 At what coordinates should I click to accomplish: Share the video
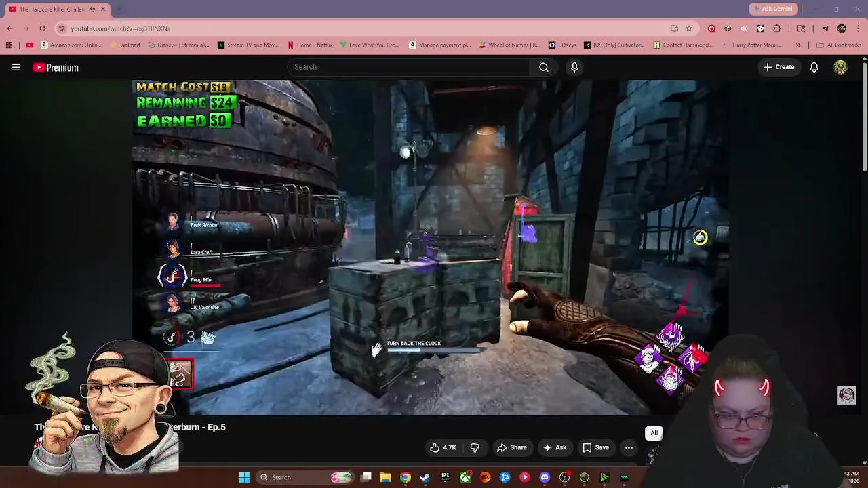pyautogui.click(x=512, y=447)
